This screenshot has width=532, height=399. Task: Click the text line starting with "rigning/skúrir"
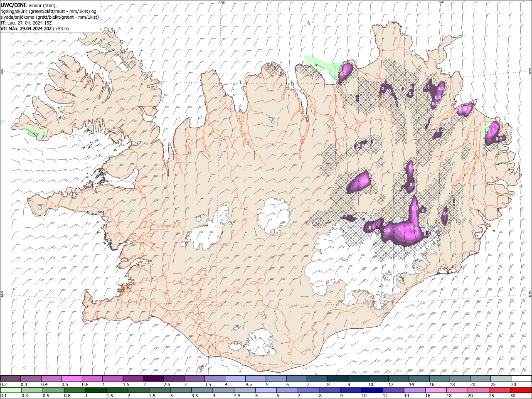[49, 11]
